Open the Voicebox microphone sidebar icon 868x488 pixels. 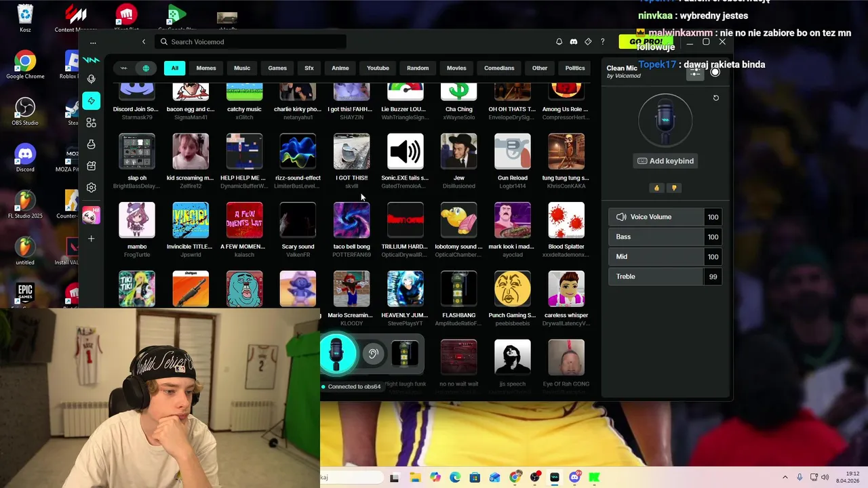point(91,79)
